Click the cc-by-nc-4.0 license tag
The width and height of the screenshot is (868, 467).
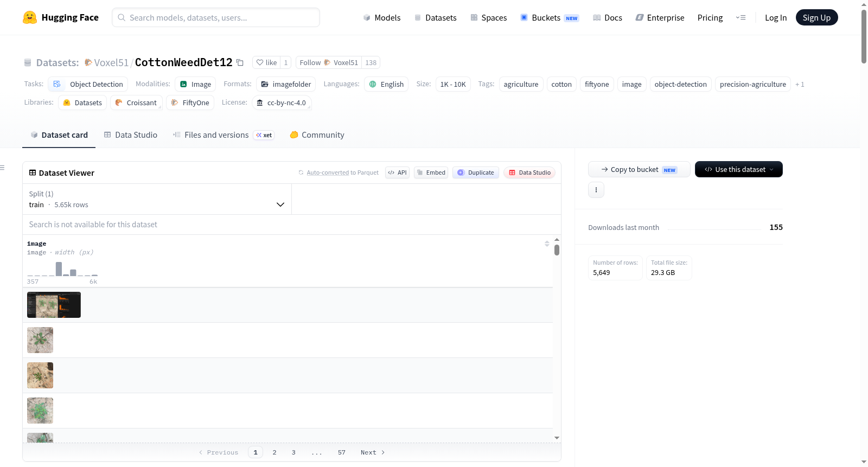(x=282, y=103)
